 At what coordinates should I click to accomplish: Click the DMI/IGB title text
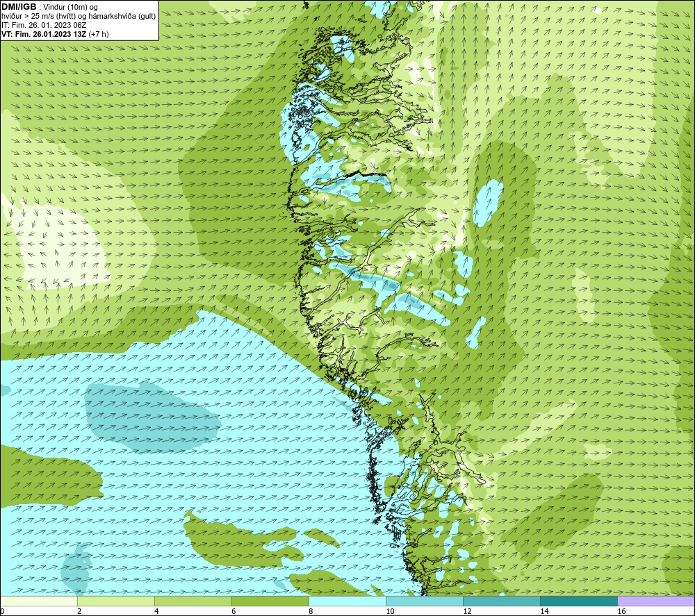coord(19,7)
